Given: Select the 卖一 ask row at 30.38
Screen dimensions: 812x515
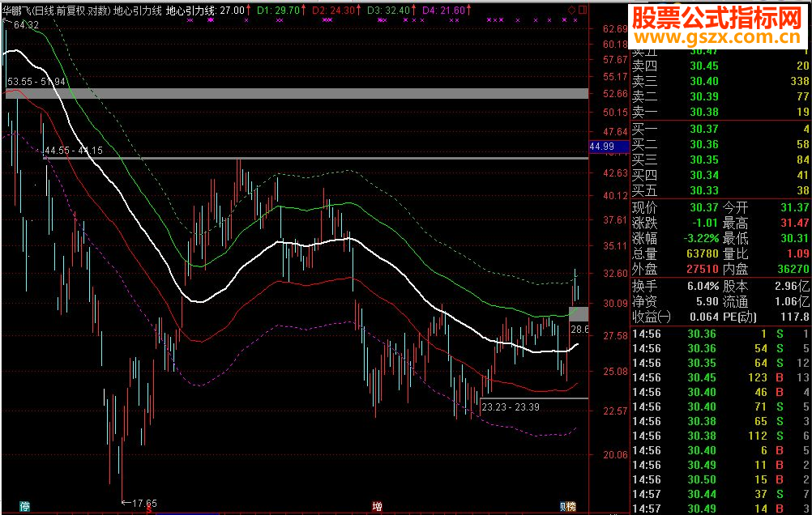Looking at the screenshot, I should 720,112.
